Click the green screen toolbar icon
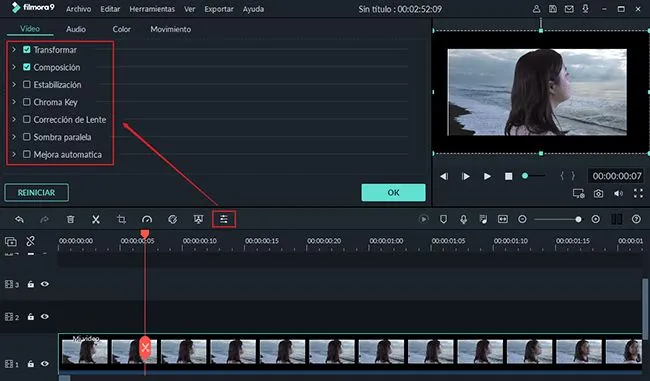Image resolution: width=650 pixels, height=381 pixels. pos(199,219)
